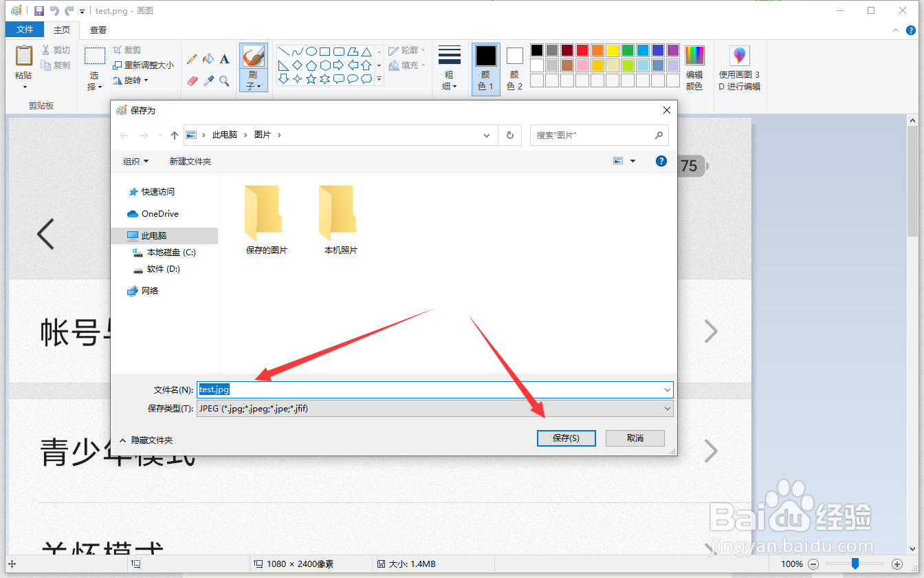Open Edit with Paint 3D
924x578 pixels.
point(740,69)
